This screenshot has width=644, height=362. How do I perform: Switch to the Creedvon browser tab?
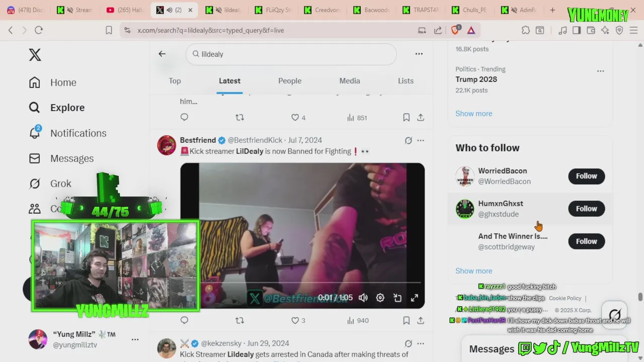coord(322,10)
